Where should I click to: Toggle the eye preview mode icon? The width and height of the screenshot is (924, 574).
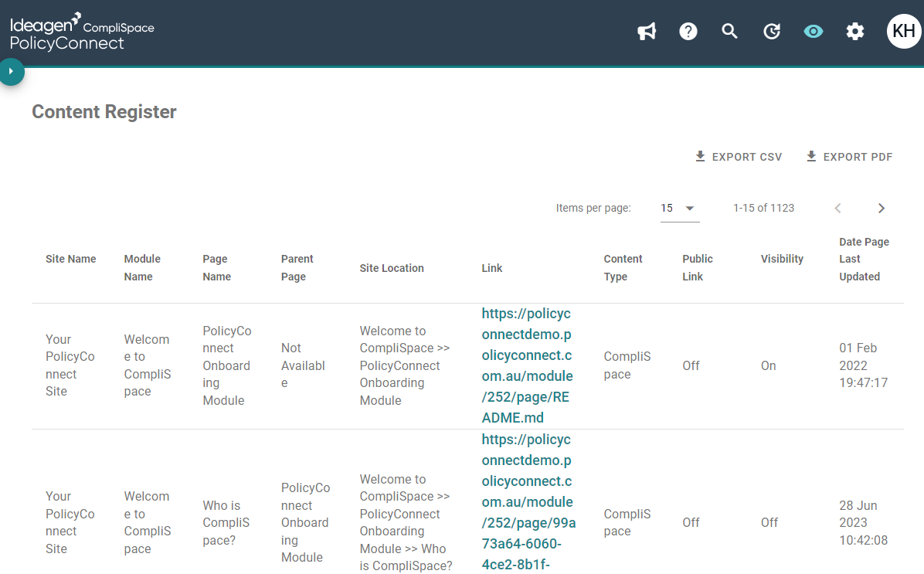coord(814,31)
